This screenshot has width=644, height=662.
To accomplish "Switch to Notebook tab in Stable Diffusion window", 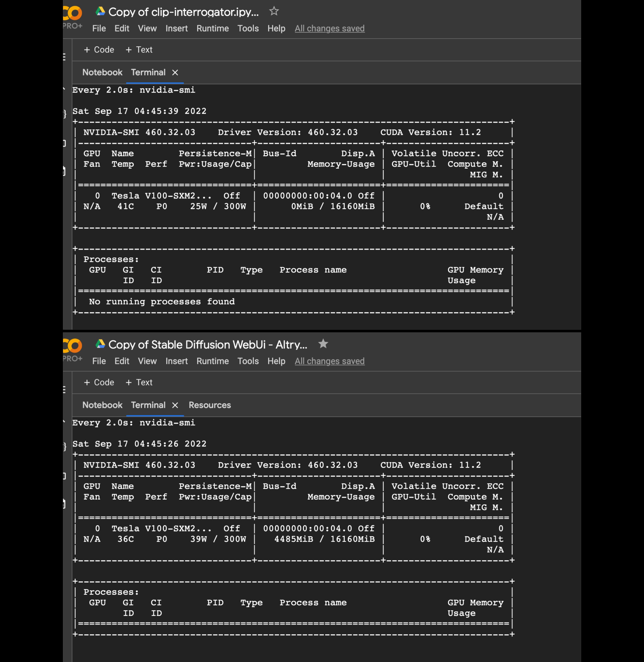I will pyautogui.click(x=102, y=405).
